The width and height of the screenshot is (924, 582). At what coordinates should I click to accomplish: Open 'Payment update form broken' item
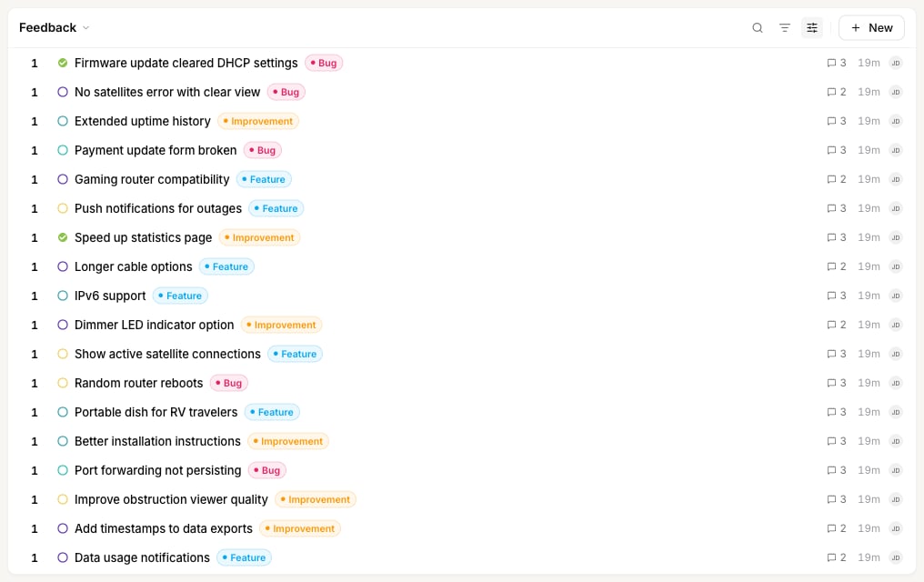point(155,150)
